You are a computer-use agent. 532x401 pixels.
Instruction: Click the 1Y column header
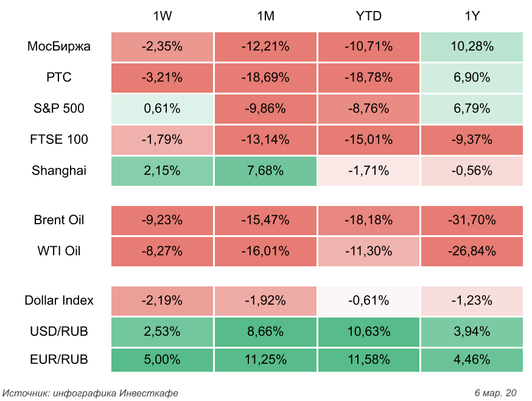pyautogui.click(x=472, y=16)
